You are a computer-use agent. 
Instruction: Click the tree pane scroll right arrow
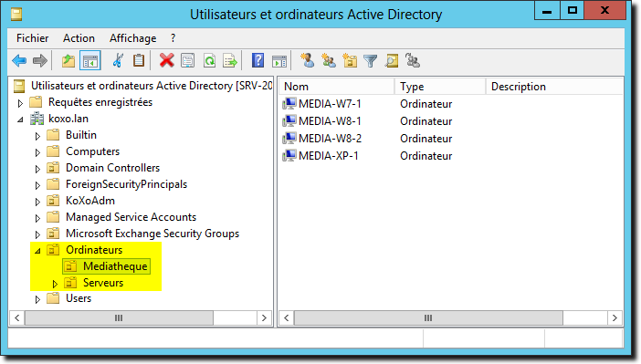click(264, 317)
